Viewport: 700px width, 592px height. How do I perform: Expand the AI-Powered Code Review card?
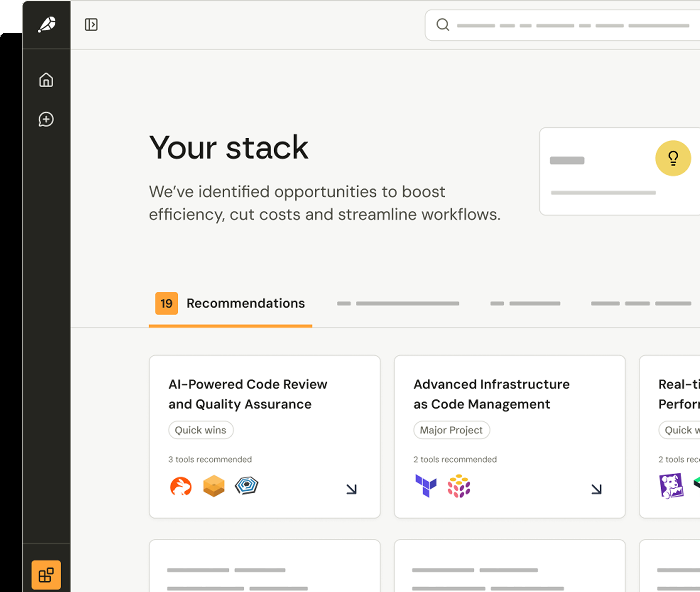351,489
